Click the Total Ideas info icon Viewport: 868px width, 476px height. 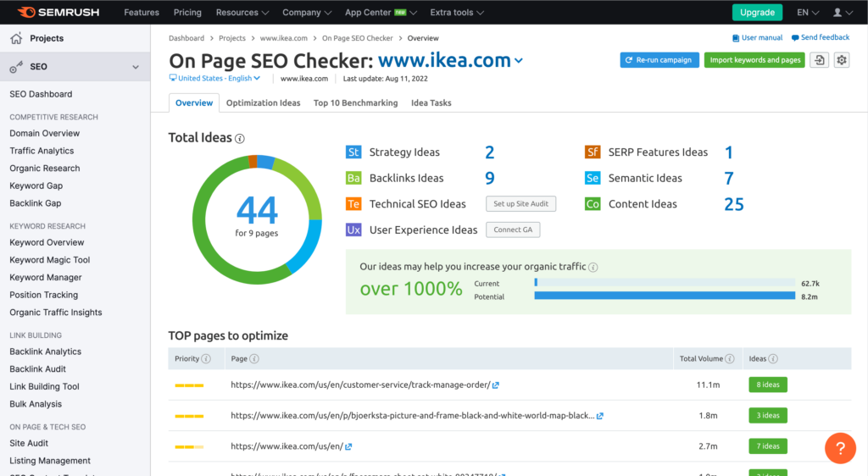pos(240,138)
